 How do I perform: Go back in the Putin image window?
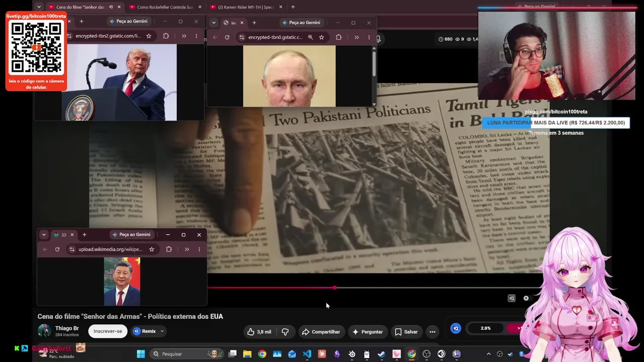point(215,37)
